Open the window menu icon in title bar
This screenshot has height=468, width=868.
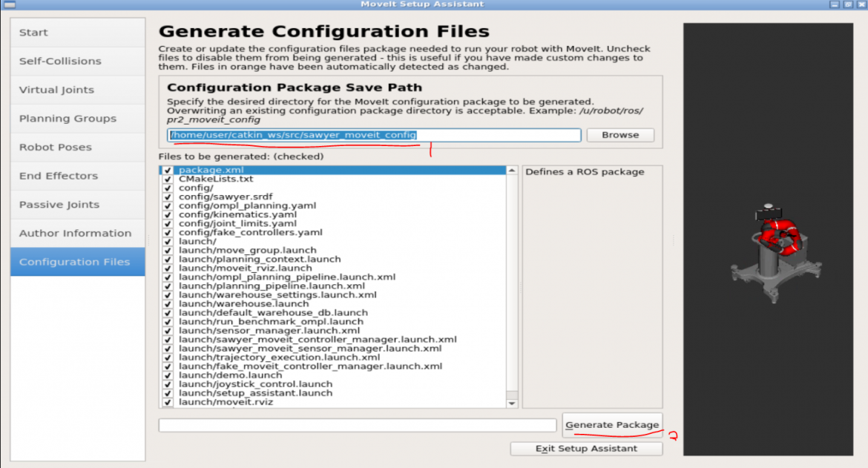[x=9, y=4]
